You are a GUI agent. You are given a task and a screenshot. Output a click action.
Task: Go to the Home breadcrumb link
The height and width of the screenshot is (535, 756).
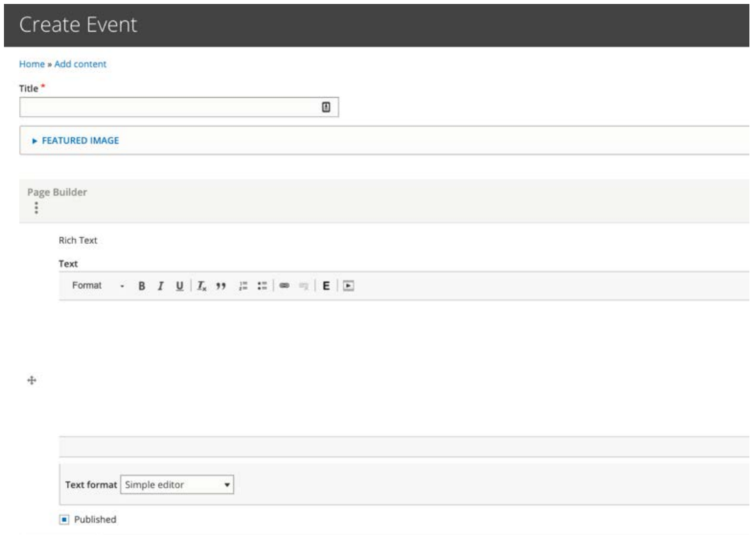(x=30, y=64)
